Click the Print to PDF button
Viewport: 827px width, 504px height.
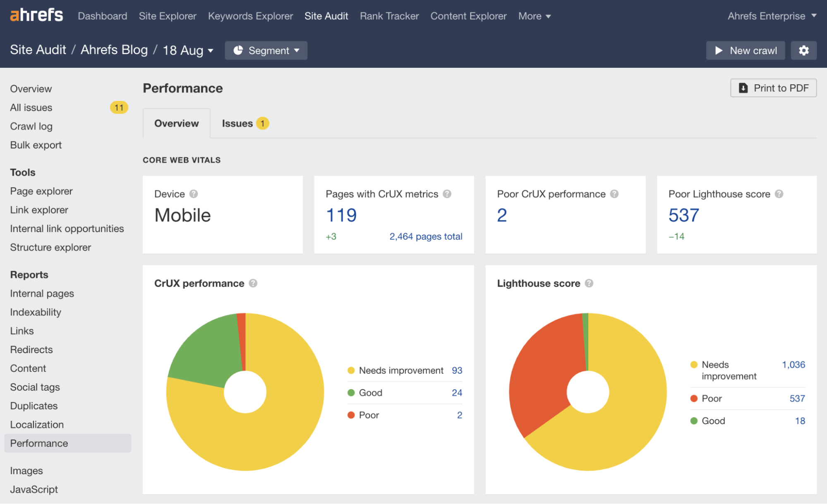pos(773,88)
